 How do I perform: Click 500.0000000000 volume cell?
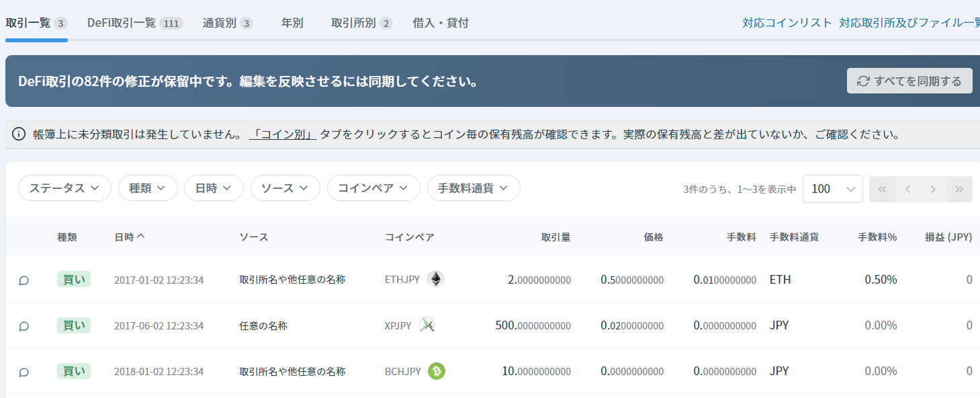pos(533,326)
